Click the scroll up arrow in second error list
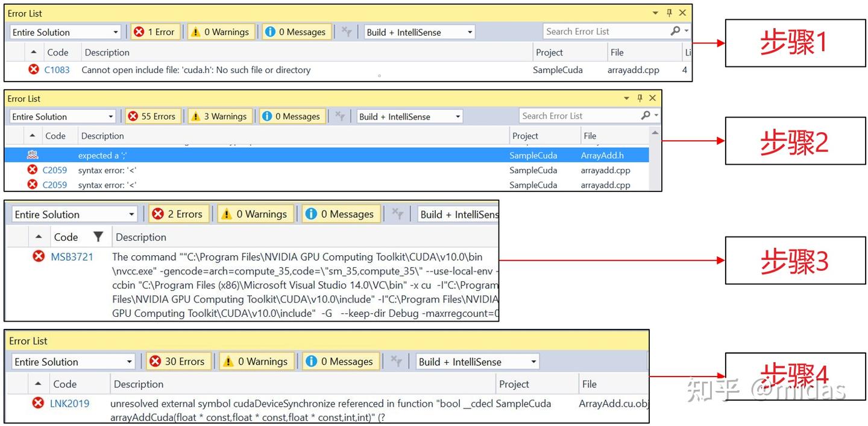Image resolution: width=868 pixels, height=426 pixels. point(655,133)
